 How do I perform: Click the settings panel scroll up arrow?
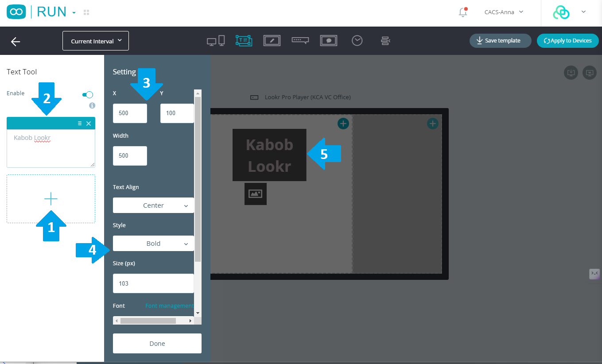(x=198, y=93)
